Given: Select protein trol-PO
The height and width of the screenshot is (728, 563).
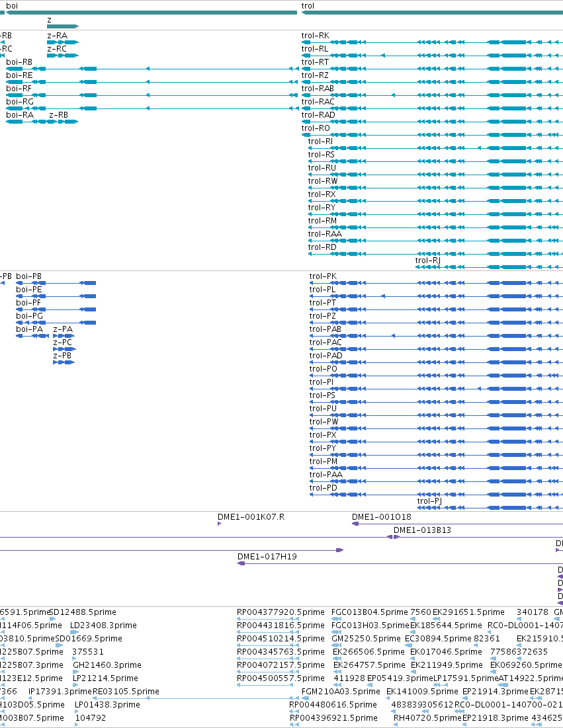Looking at the screenshot, I should tap(436, 376).
